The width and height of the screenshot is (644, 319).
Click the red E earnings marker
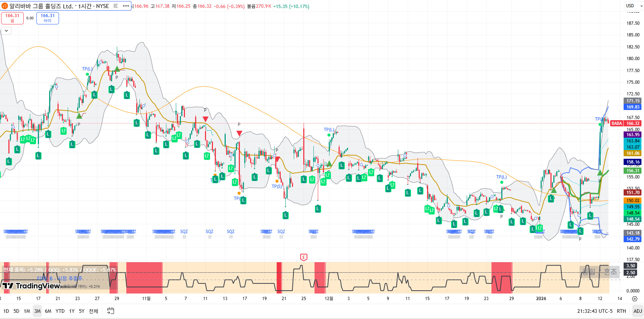304,257
